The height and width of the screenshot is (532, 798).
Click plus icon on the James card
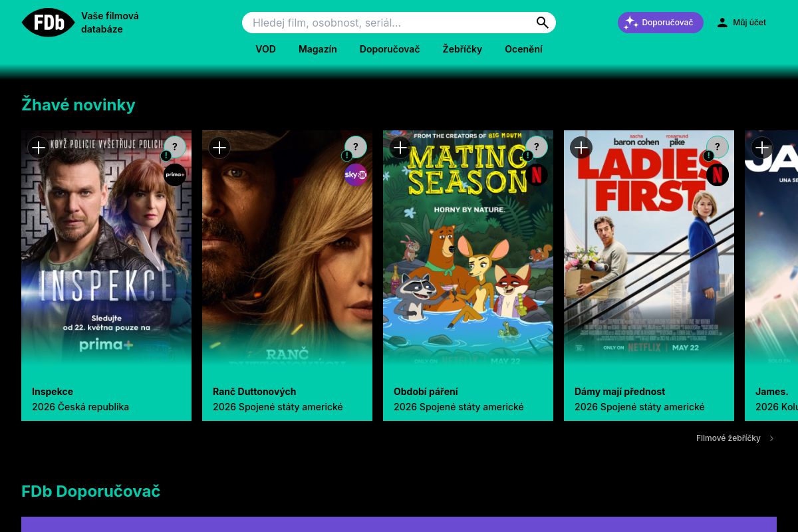pos(762,148)
